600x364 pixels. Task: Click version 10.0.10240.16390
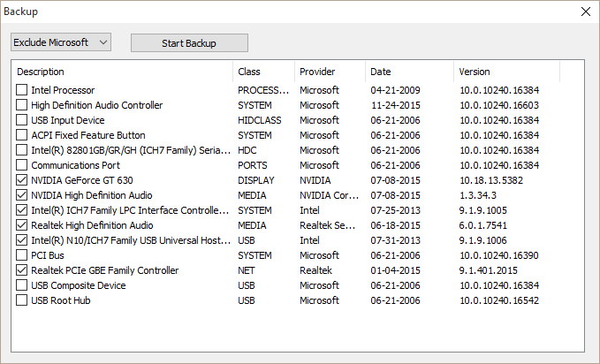[499, 255]
